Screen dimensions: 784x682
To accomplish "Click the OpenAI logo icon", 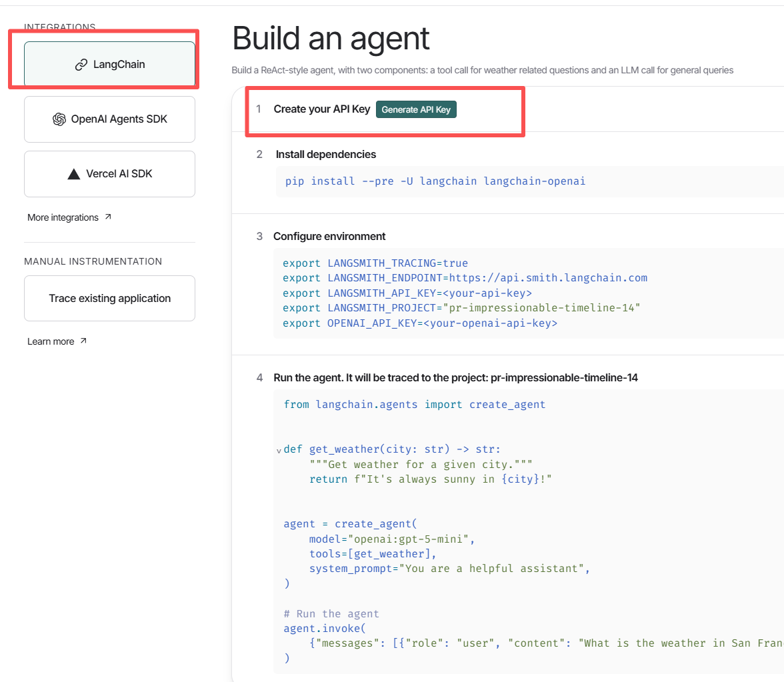I will (x=59, y=119).
